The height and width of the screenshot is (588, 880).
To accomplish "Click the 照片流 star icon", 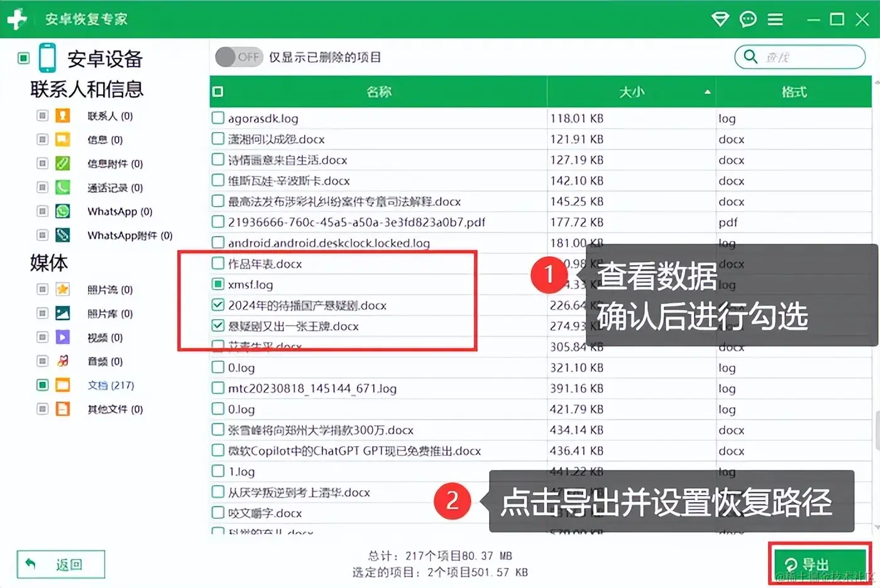I will coord(63,289).
